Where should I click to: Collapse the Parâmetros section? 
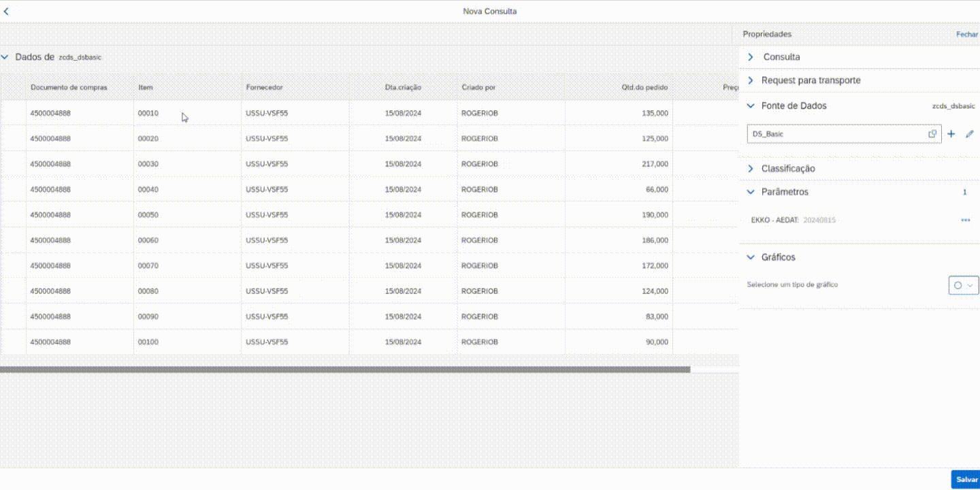coord(751,192)
